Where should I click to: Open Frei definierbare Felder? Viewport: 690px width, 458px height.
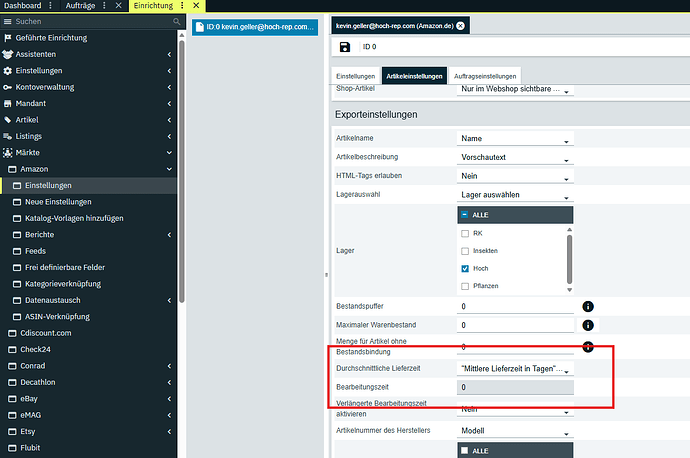point(65,267)
